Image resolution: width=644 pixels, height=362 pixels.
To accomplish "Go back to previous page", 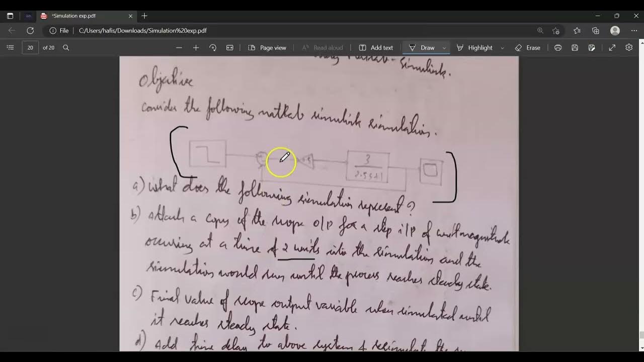I will 12,31.
